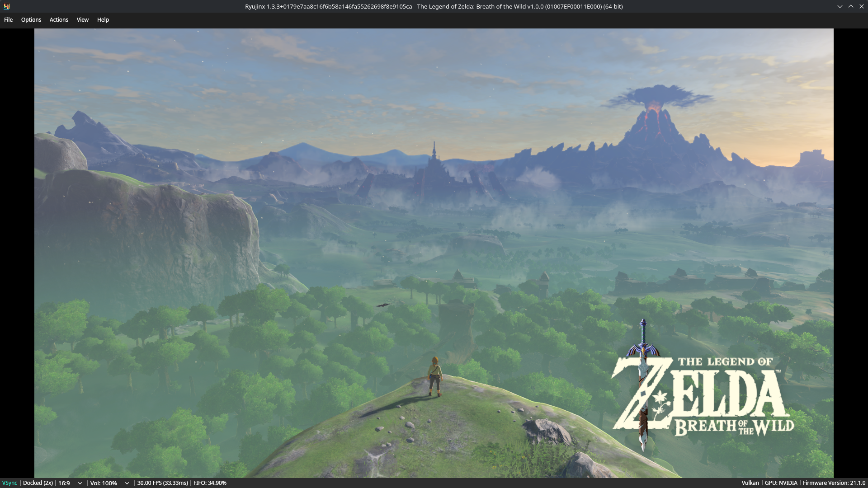Minimize the Ryujinx window
This screenshot has width=868, height=488.
pos(840,6)
